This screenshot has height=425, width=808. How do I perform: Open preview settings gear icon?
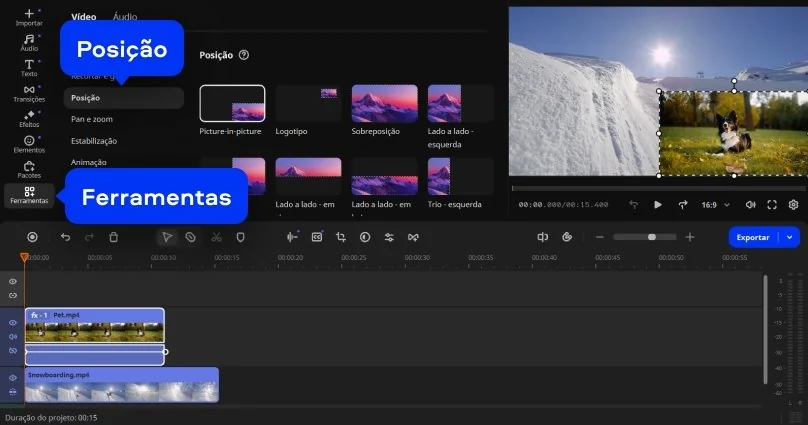click(794, 205)
